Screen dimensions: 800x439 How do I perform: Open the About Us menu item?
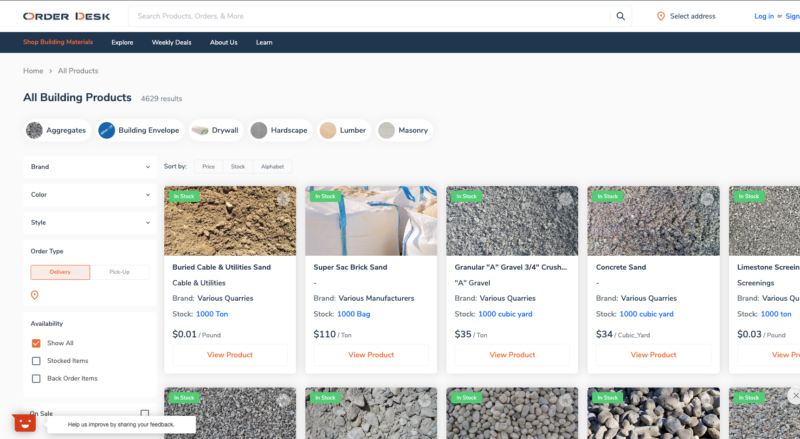223,42
